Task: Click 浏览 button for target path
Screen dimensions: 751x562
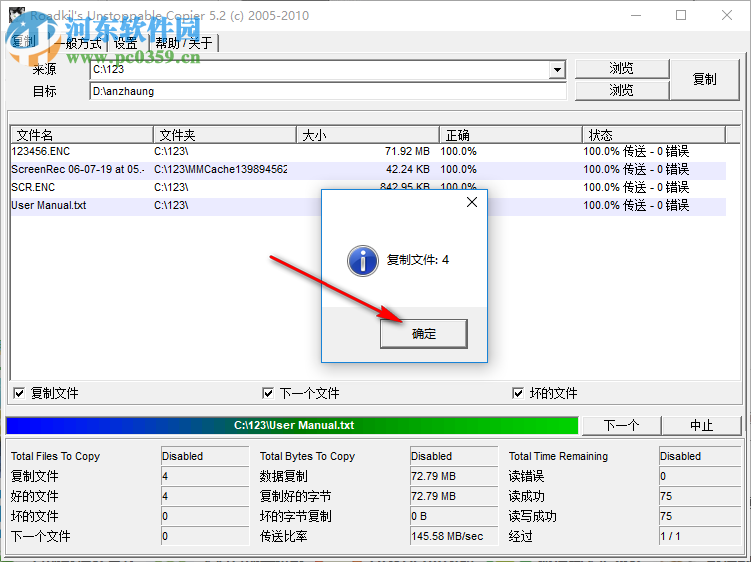Action: (x=622, y=90)
